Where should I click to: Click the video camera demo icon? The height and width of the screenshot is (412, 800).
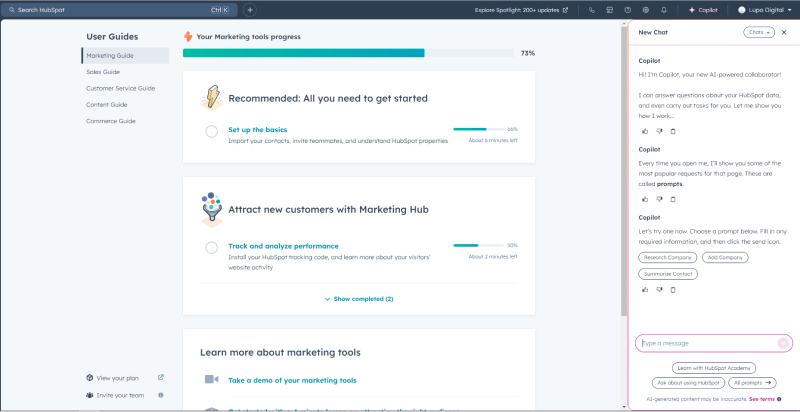click(211, 379)
